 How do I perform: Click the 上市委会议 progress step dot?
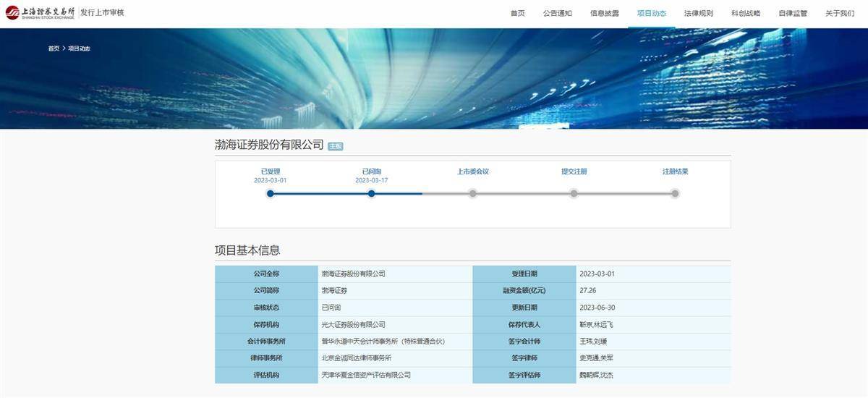click(x=472, y=193)
